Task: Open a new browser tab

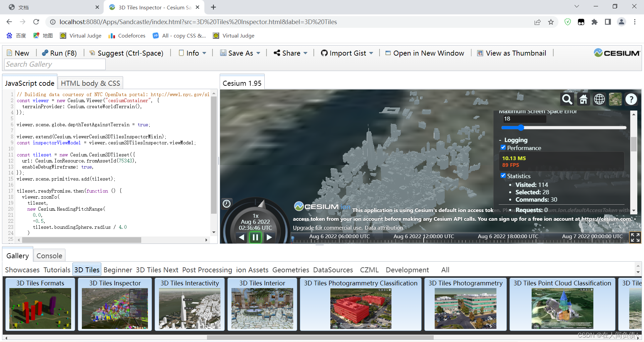Action: [x=213, y=7]
